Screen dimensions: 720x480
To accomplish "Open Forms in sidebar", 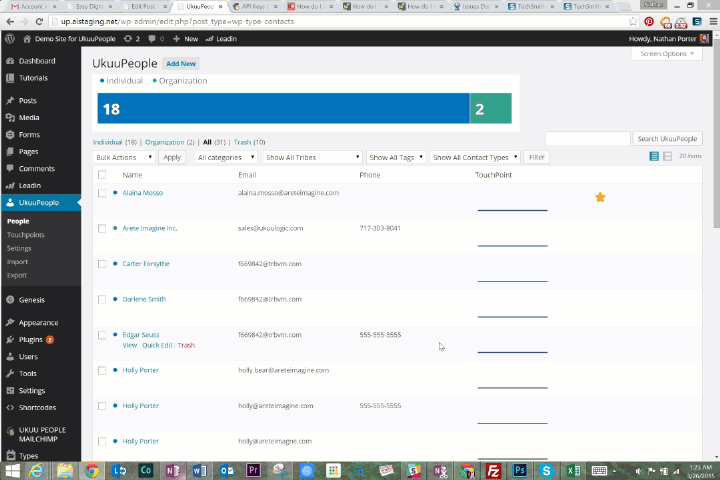I will click(29, 134).
